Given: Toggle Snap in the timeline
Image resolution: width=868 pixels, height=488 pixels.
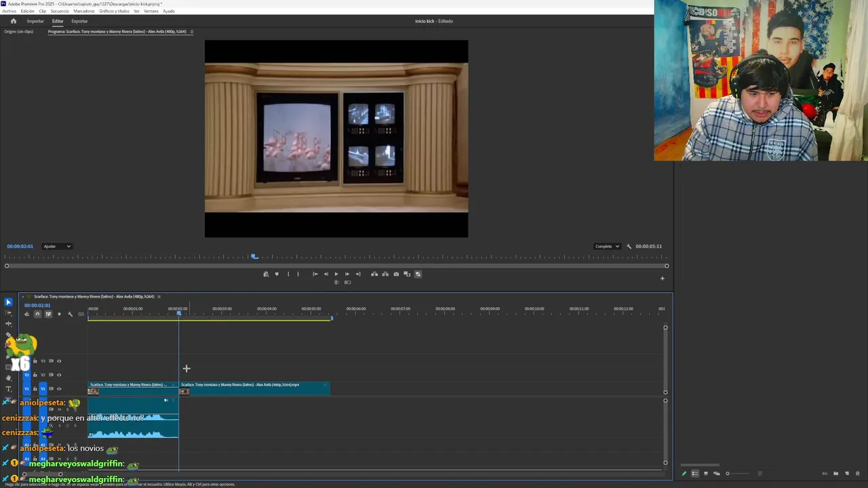Looking at the screenshot, I should click(x=37, y=314).
